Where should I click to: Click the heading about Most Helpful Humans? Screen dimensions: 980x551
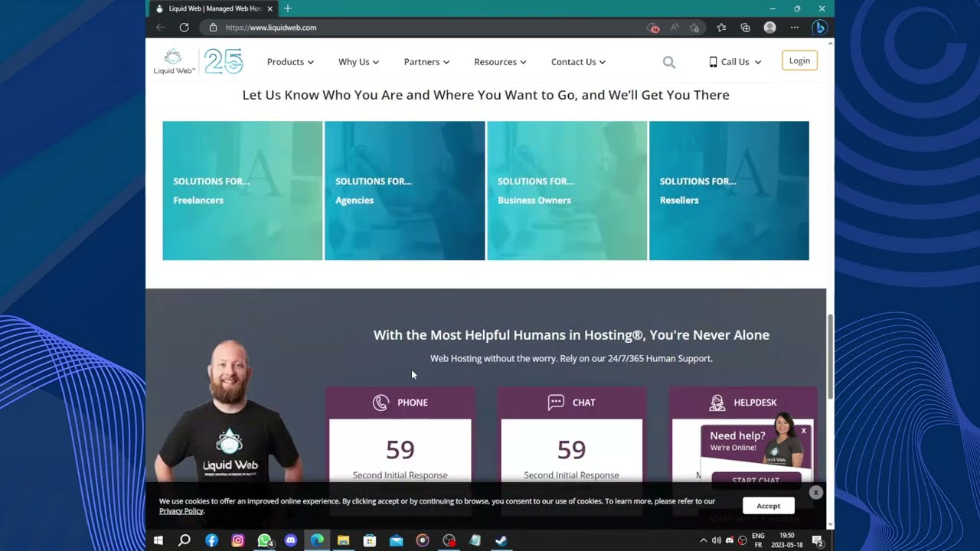[571, 335]
